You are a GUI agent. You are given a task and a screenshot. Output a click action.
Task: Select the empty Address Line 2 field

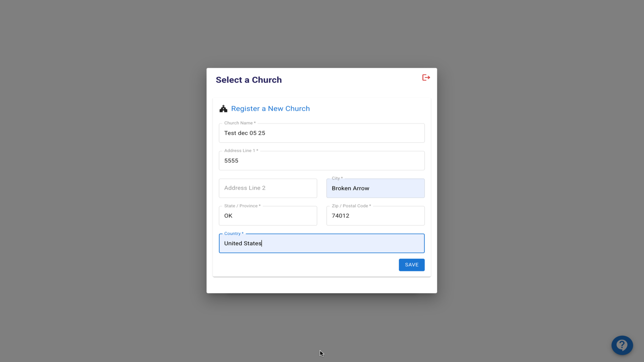tap(268, 188)
